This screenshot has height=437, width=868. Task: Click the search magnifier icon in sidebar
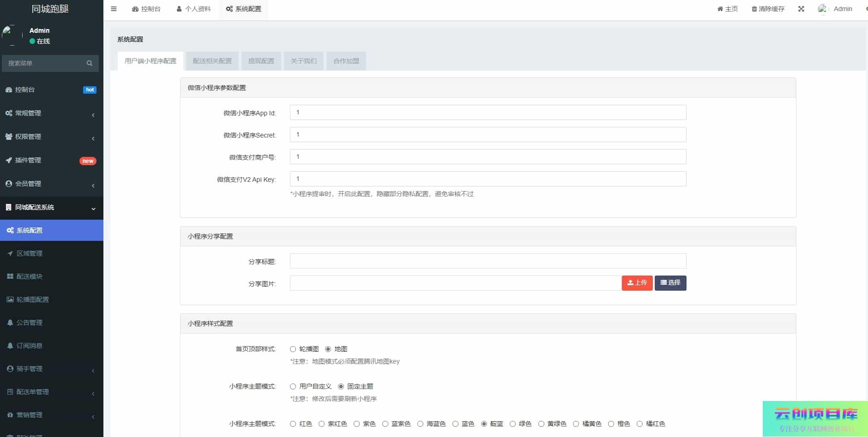point(90,63)
